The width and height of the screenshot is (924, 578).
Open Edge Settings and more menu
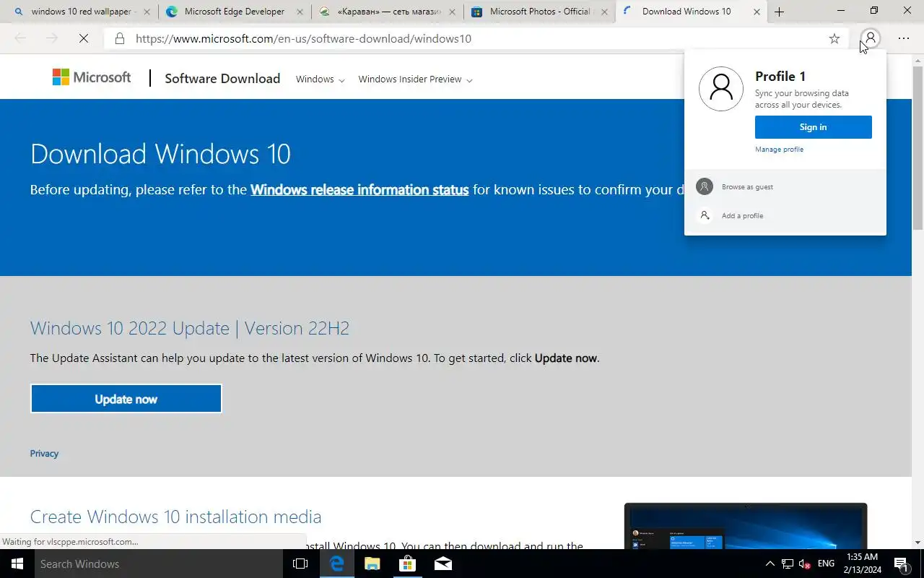(x=904, y=38)
